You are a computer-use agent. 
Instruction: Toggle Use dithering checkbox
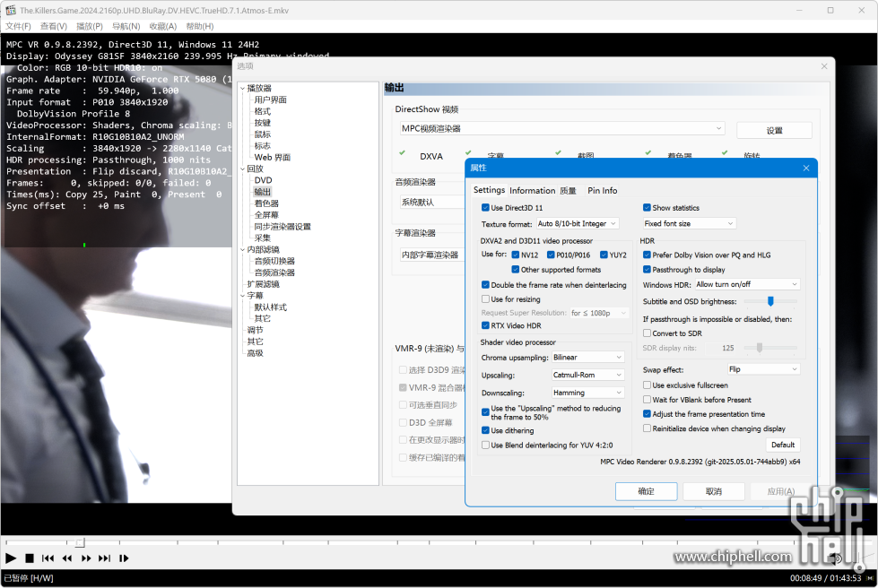coord(485,430)
